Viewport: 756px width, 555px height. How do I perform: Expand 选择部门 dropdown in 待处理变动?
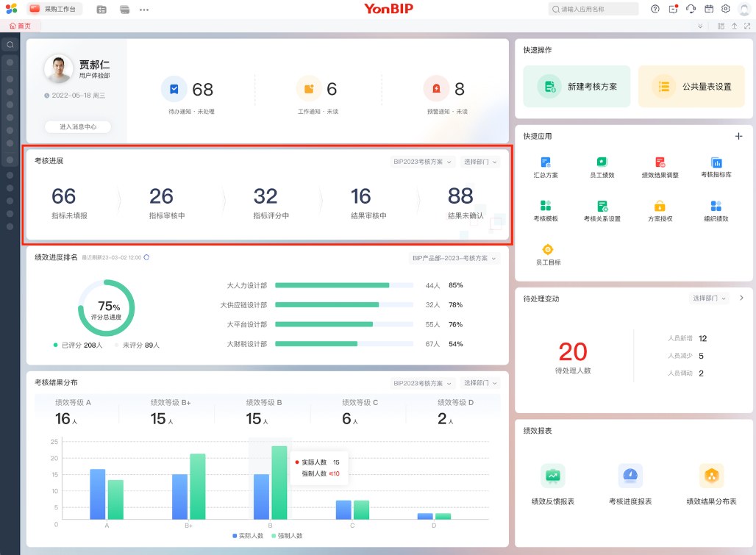pos(709,298)
